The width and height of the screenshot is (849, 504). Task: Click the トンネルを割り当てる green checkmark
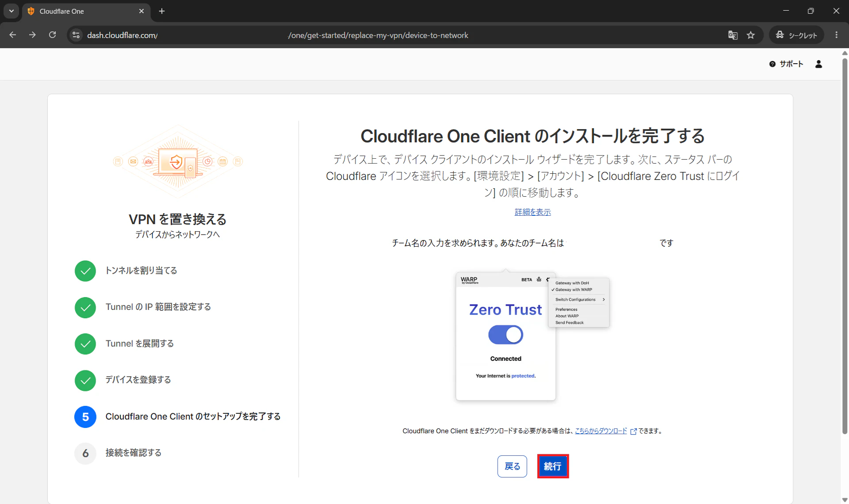click(85, 271)
